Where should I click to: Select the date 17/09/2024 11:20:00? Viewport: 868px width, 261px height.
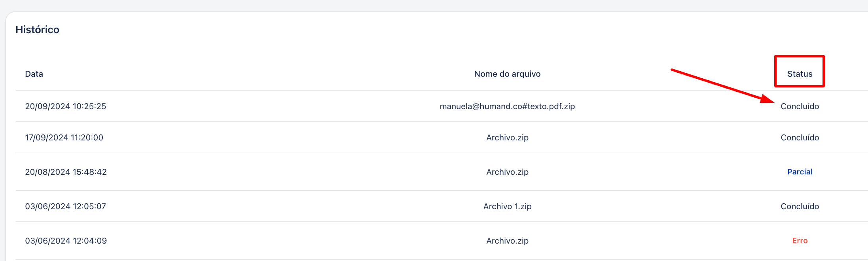pos(64,138)
